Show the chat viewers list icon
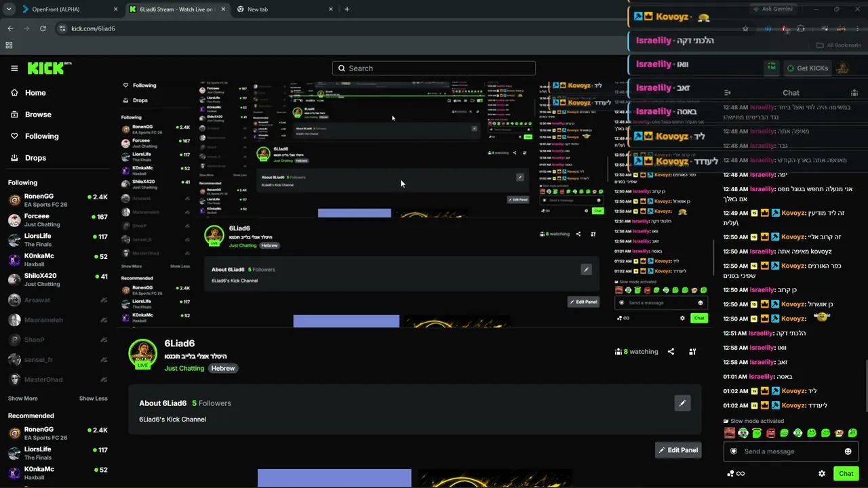Screen dimensions: 868x488 (x=854, y=93)
